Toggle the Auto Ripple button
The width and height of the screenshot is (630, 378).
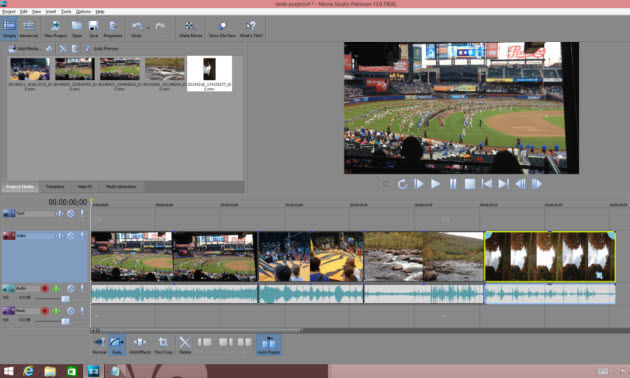pyautogui.click(x=268, y=345)
